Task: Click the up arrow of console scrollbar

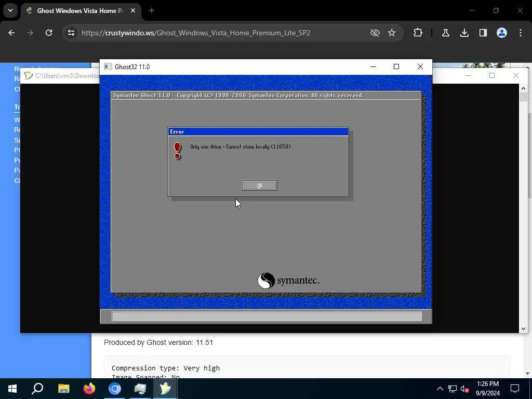Action: tap(523, 88)
